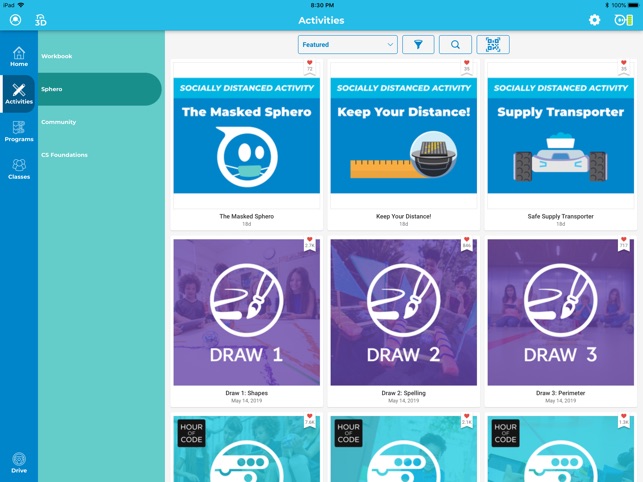Open the settings gear

point(594,20)
